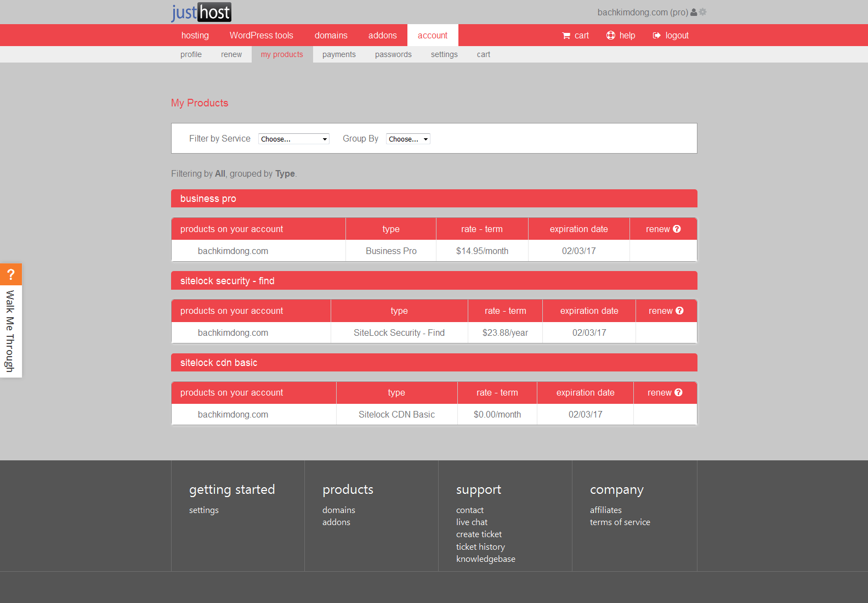Image resolution: width=868 pixels, height=603 pixels.
Task: Open the settings sub-tab
Action: (444, 54)
